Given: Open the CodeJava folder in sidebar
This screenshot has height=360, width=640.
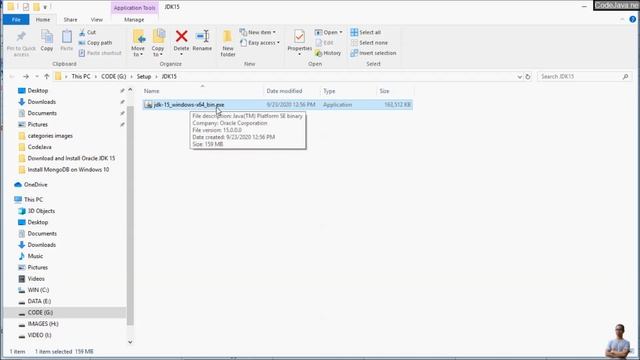Looking at the screenshot, I should pyautogui.click(x=39, y=147).
